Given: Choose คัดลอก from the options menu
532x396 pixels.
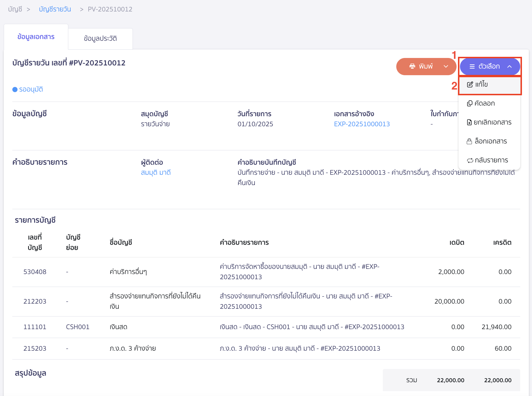Looking at the screenshot, I should click(484, 103).
